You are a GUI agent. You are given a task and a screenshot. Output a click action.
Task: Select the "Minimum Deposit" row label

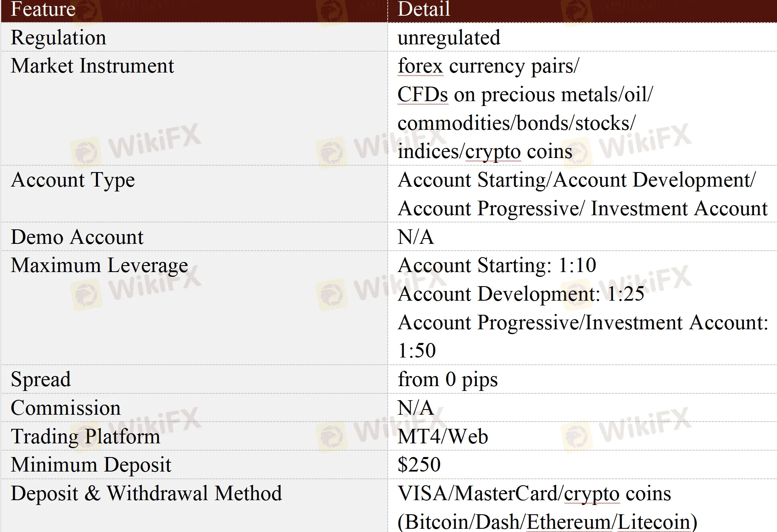91,465
